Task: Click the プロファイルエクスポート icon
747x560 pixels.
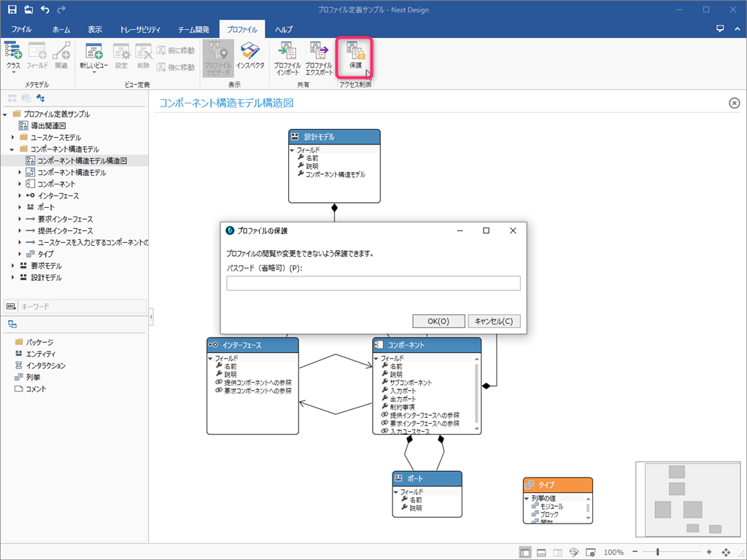Action: pyautogui.click(x=319, y=55)
